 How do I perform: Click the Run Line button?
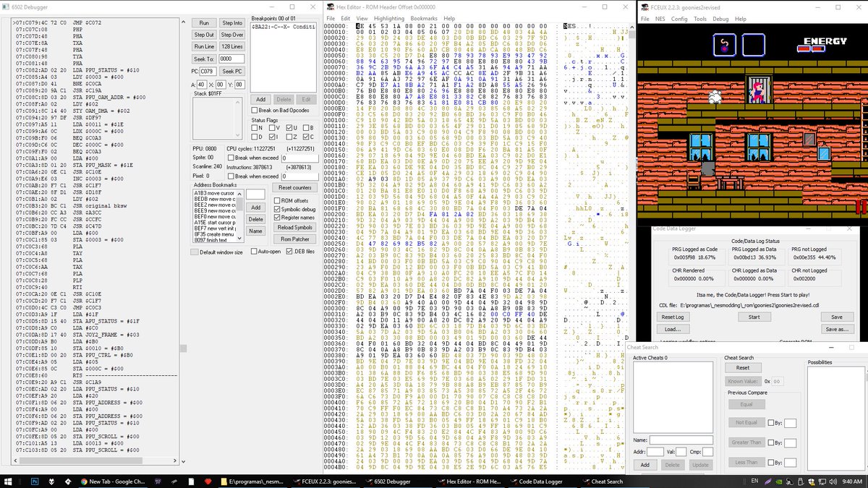coord(205,46)
